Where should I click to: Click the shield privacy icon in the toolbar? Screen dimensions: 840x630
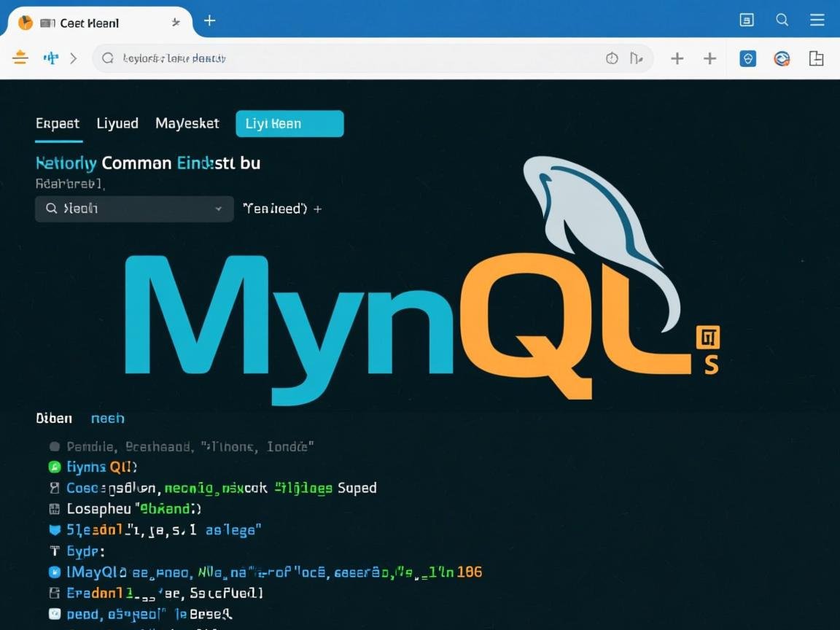(747, 58)
